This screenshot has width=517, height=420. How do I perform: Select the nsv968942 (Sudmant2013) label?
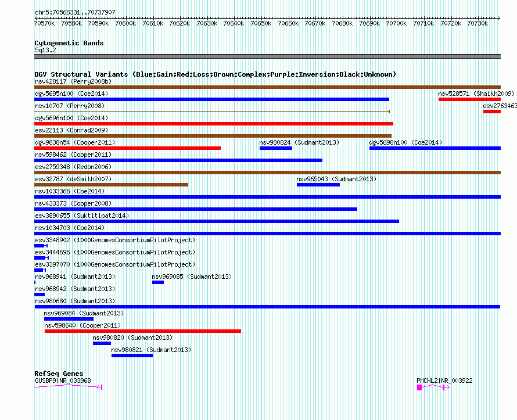click(75, 289)
